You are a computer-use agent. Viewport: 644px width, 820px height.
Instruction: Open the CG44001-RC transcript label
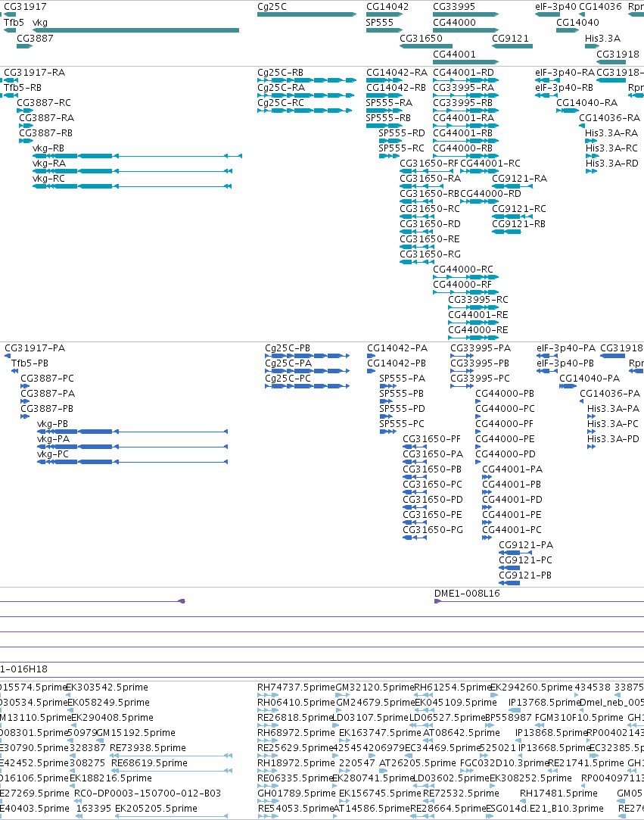490,164
